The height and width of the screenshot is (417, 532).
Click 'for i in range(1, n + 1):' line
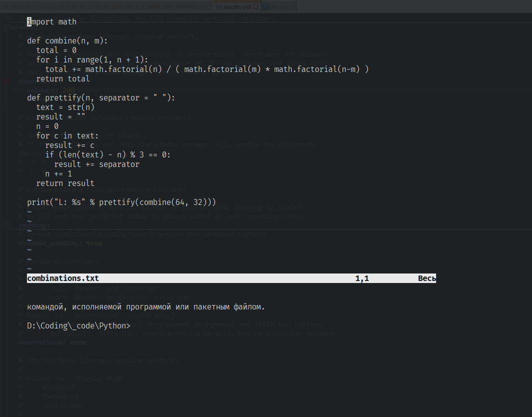tap(92, 60)
